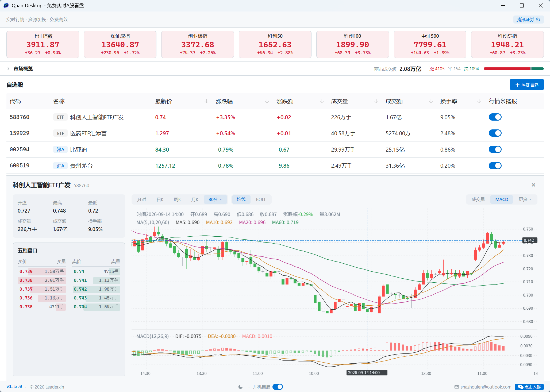The image size is (550, 392).
Task: Sort watchlist by 换手率 arrow icon
Action: [x=479, y=101]
